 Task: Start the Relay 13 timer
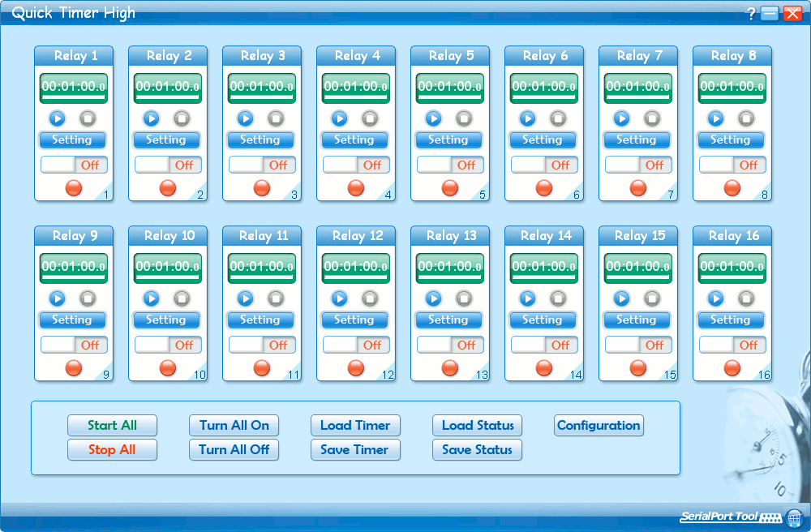[434, 298]
